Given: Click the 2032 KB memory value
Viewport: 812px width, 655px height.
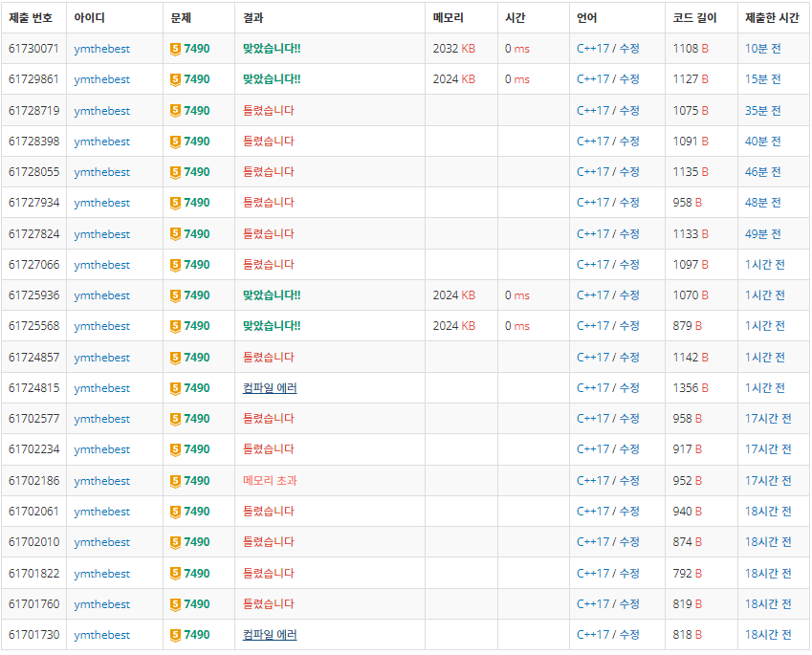Looking at the screenshot, I should point(453,49).
